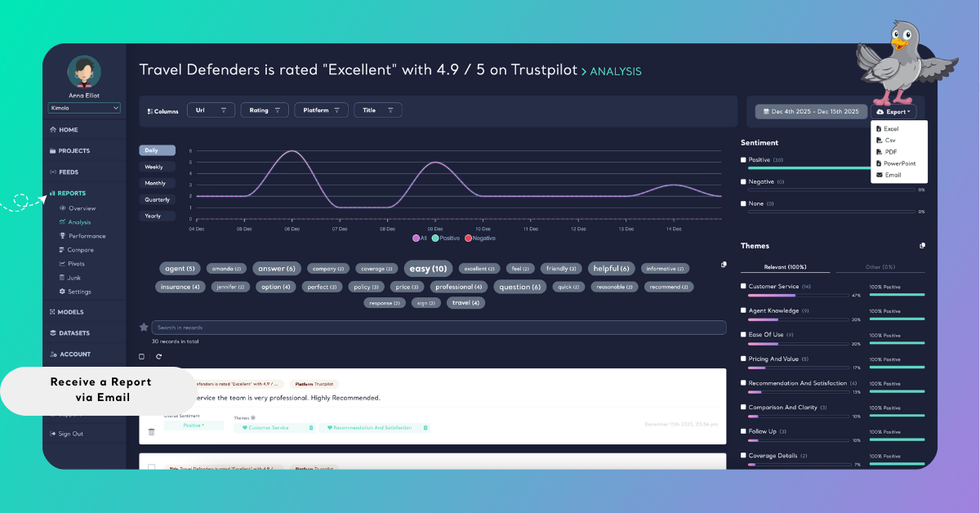The image size is (980, 513).
Task: Open the Projects folder section
Action: (x=69, y=151)
